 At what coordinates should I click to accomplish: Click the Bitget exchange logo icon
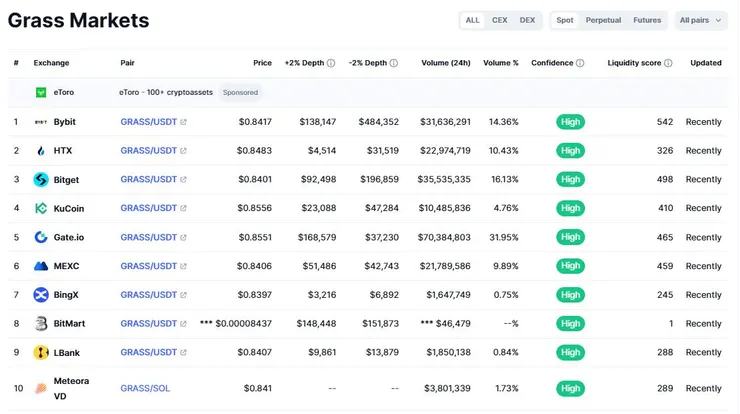[x=41, y=180]
